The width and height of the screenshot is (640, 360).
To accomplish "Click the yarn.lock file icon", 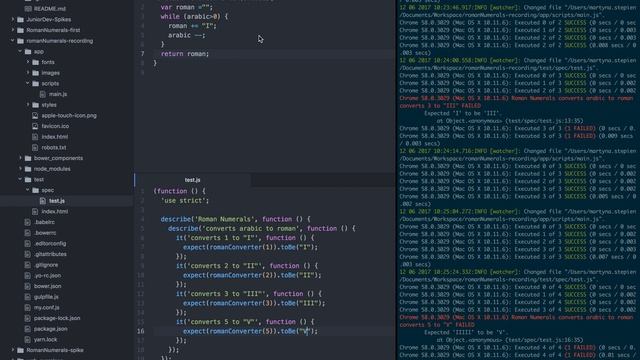I will pyautogui.click(x=28, y=339).
